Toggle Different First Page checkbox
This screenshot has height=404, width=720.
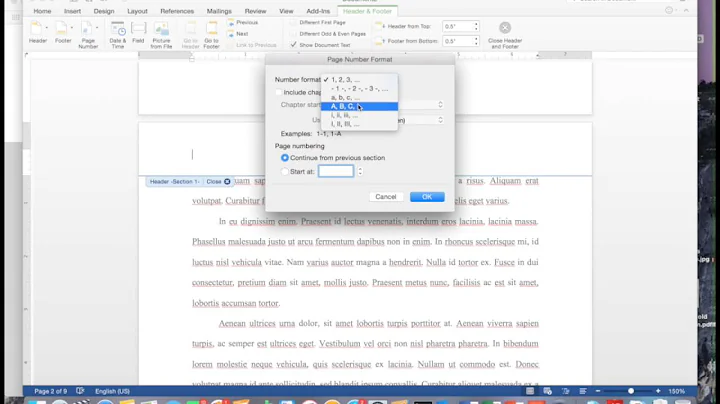point(293,22)
